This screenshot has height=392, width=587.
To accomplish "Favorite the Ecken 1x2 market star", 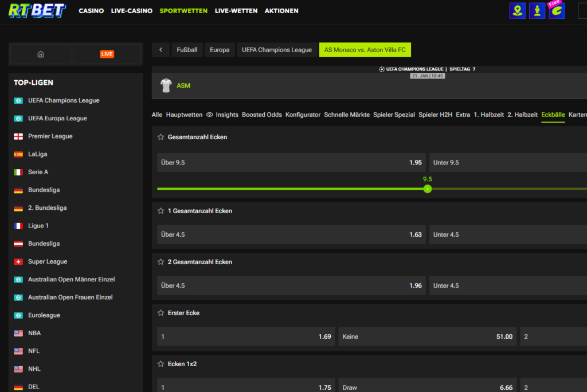I will click(x=161, y=363).
